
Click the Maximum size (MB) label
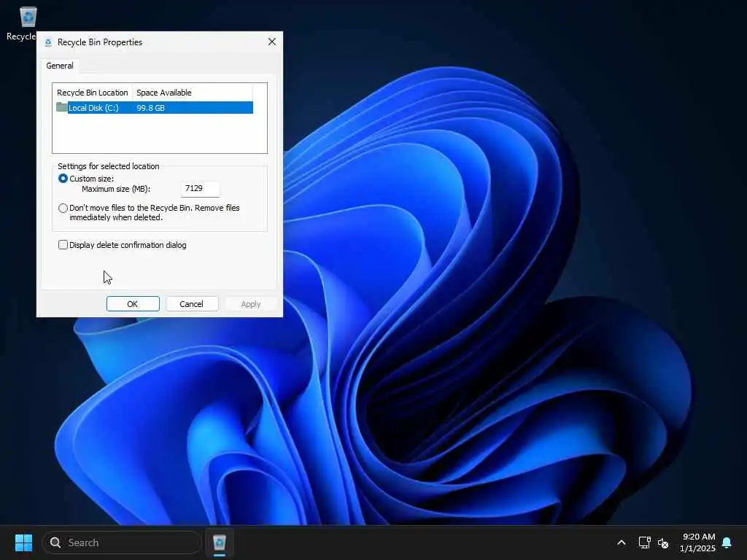point(116,189)
